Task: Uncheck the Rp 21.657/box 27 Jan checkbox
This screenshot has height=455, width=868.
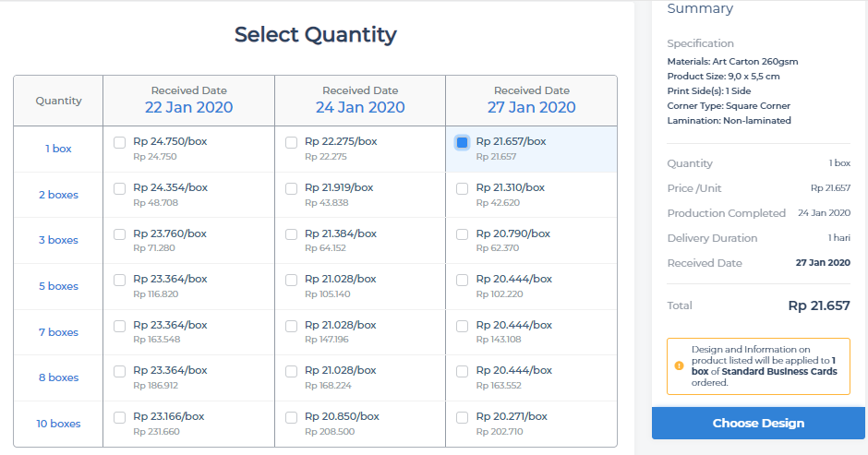Action: point(463,142)
